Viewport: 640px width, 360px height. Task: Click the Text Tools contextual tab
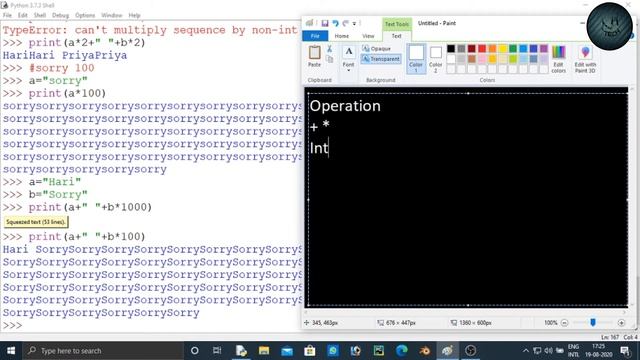coord(396,24)
